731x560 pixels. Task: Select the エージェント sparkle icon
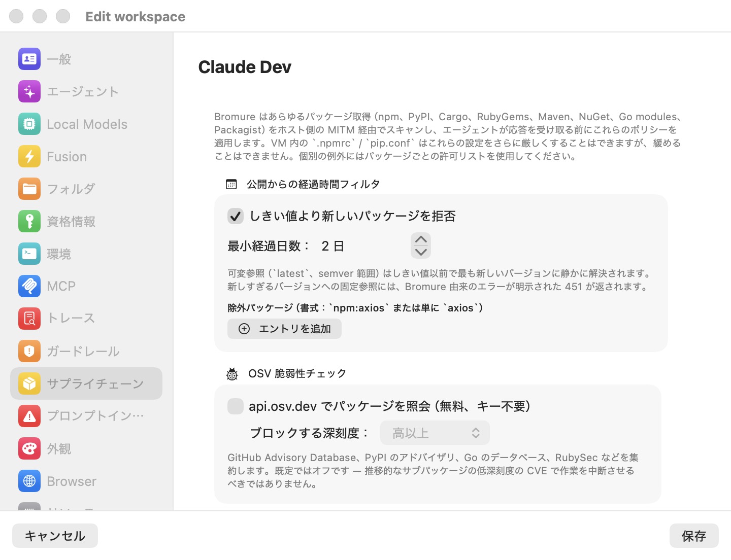pyautogui.click(x=29, y=91)
